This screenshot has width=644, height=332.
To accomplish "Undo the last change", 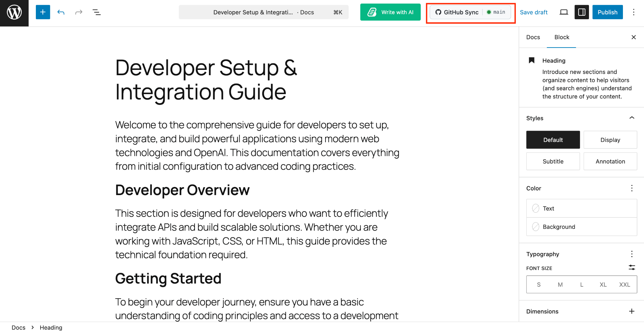I will 61,12.
